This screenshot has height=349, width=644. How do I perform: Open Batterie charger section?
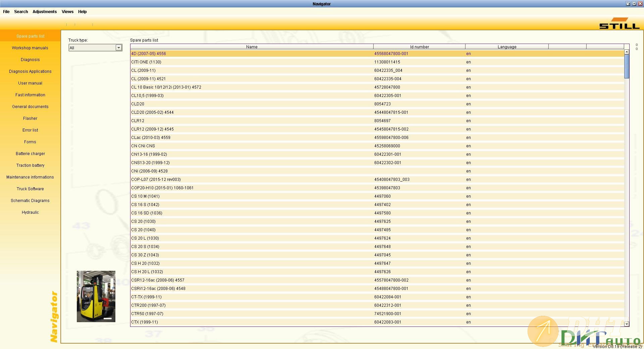[30, 154]
